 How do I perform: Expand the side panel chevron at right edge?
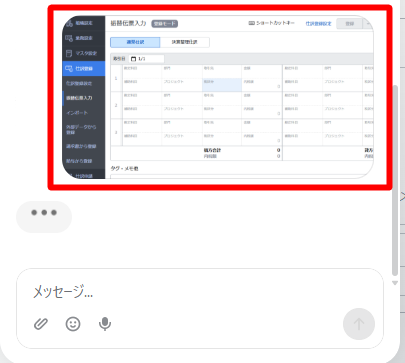(402, 197)
